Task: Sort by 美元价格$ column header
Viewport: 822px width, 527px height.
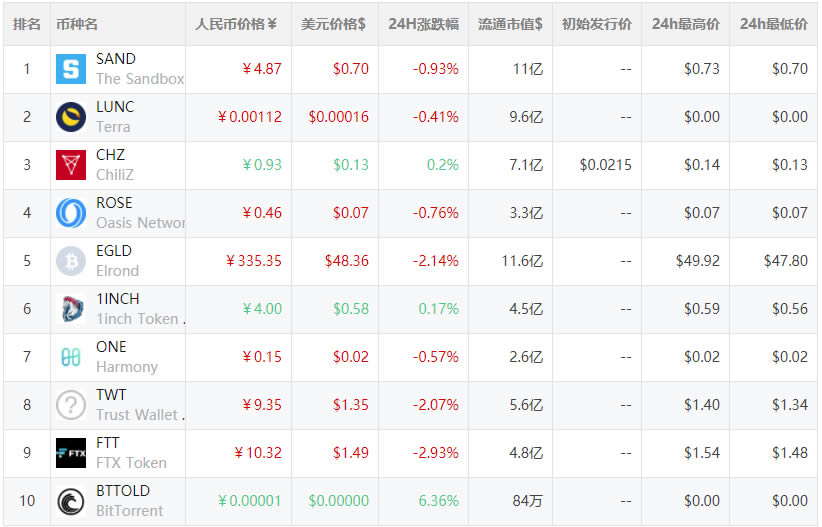Action: pos(333,24)
